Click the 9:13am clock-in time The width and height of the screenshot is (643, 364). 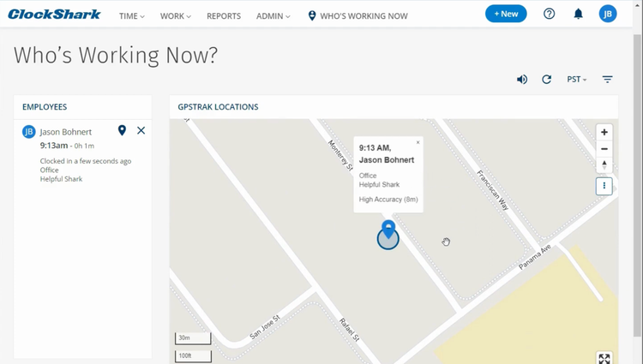coord(54,146)
